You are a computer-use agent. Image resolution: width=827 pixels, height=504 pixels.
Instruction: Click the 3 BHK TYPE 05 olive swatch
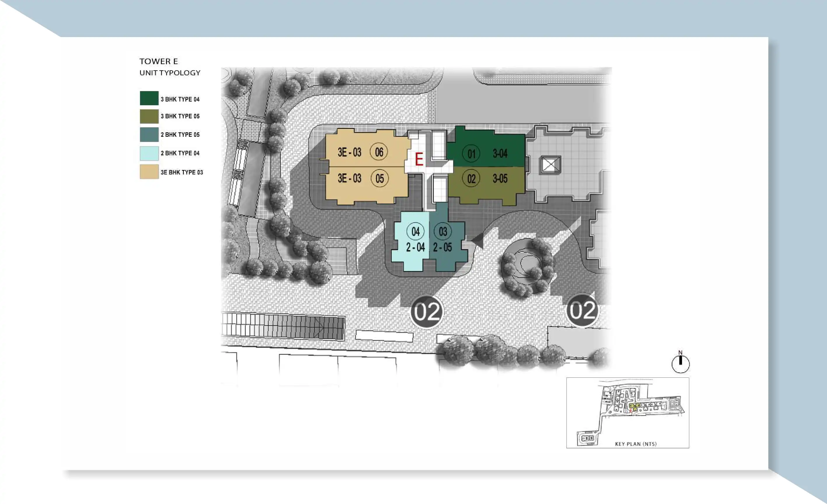point(149,116)
